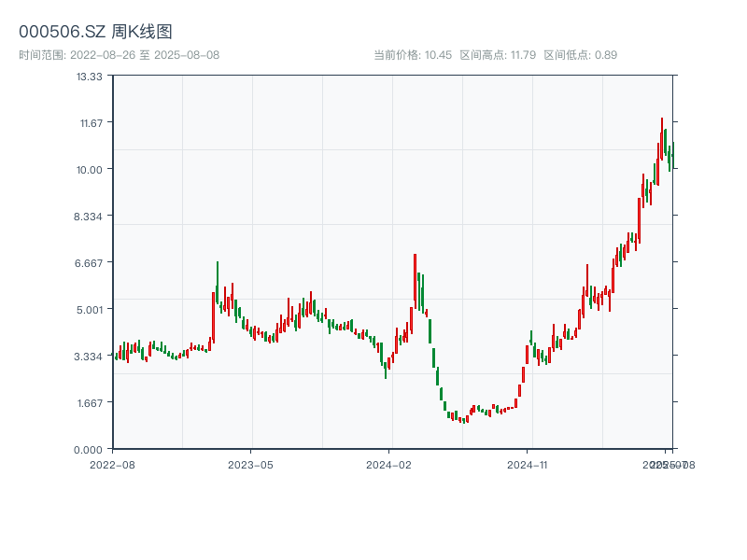747x560 pixels.
Task: Click the current price label 当前价格: 10.45
Action: click(x=413, y=55)
